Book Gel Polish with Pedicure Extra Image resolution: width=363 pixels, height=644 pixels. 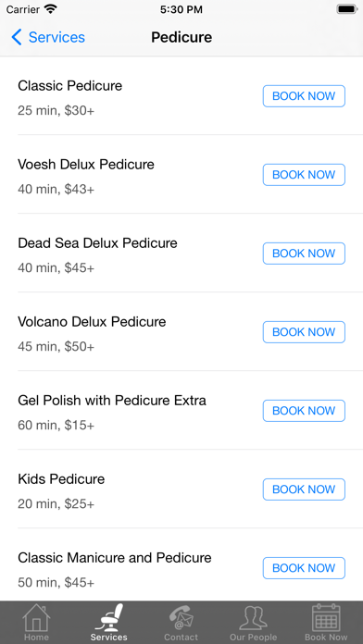(304, 411)
